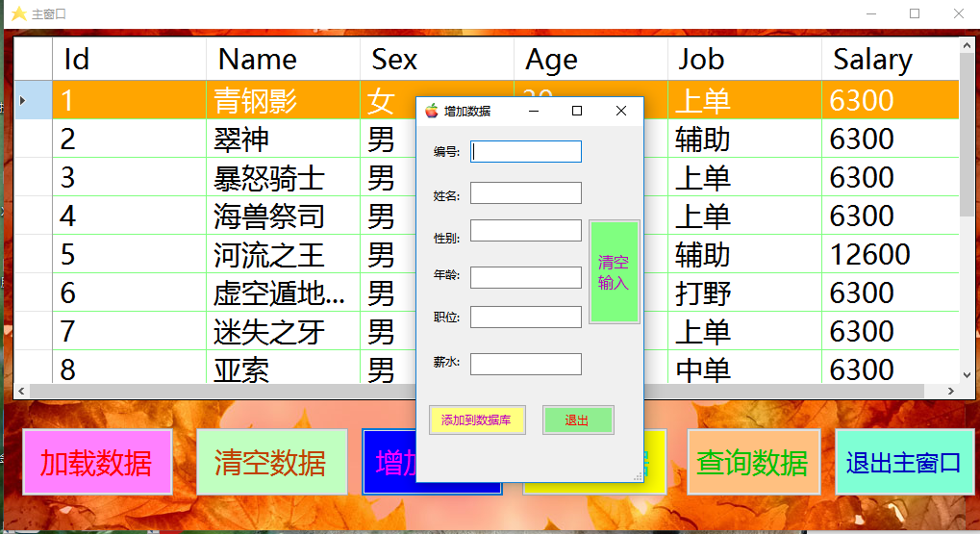
Task: Click the name cell 暴怒骑士
Action: pos(283,178)
